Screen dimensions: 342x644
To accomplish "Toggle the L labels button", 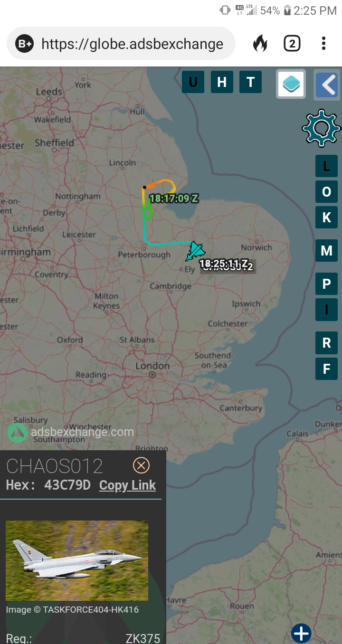I will point(326,166).
